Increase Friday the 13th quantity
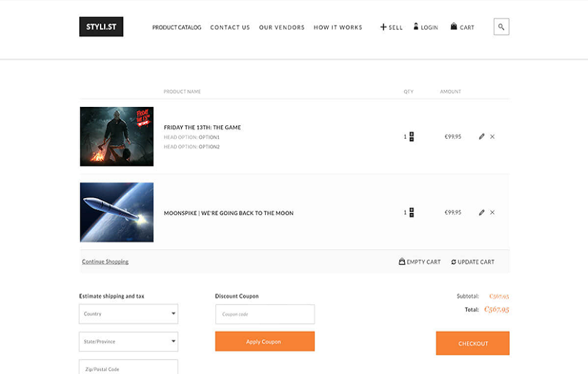 tap(412, 134)
